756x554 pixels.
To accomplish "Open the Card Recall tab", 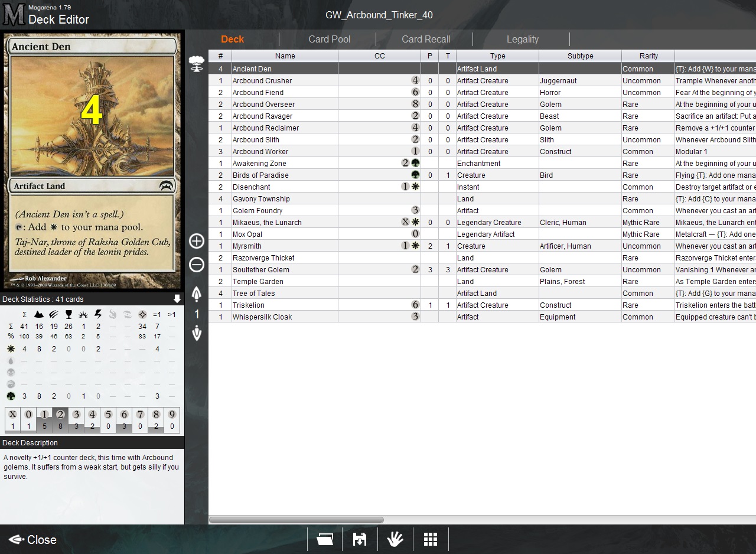I will point(426,39).
